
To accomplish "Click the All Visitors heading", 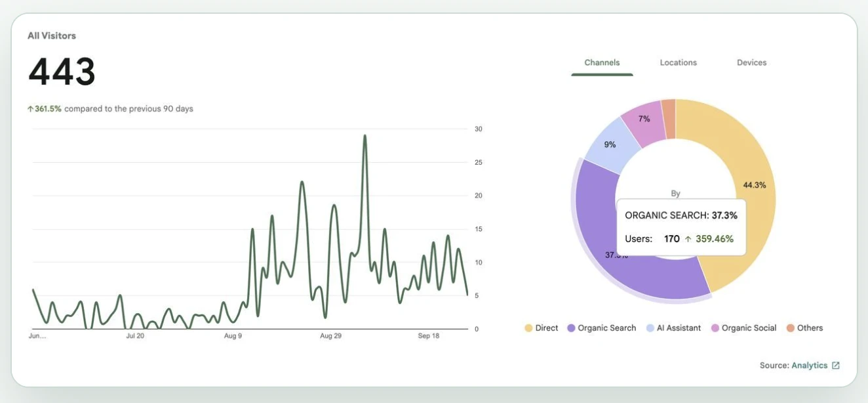I will 52,35.
